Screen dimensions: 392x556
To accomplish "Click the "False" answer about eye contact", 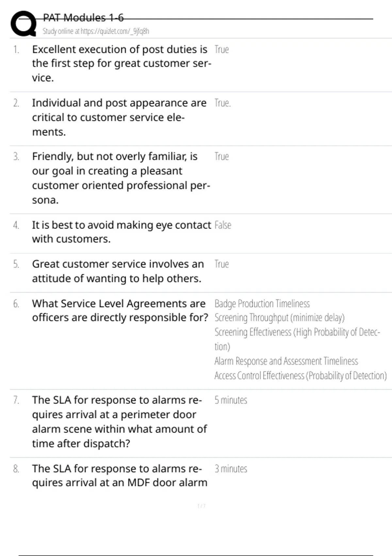I will click(x=223, y=225).
